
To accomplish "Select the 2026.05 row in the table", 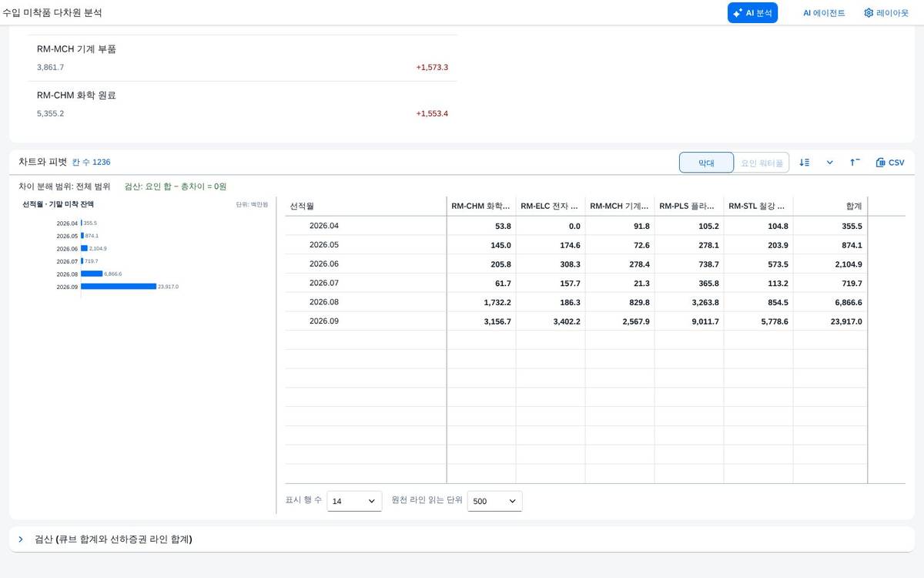I will coord(576,245).
